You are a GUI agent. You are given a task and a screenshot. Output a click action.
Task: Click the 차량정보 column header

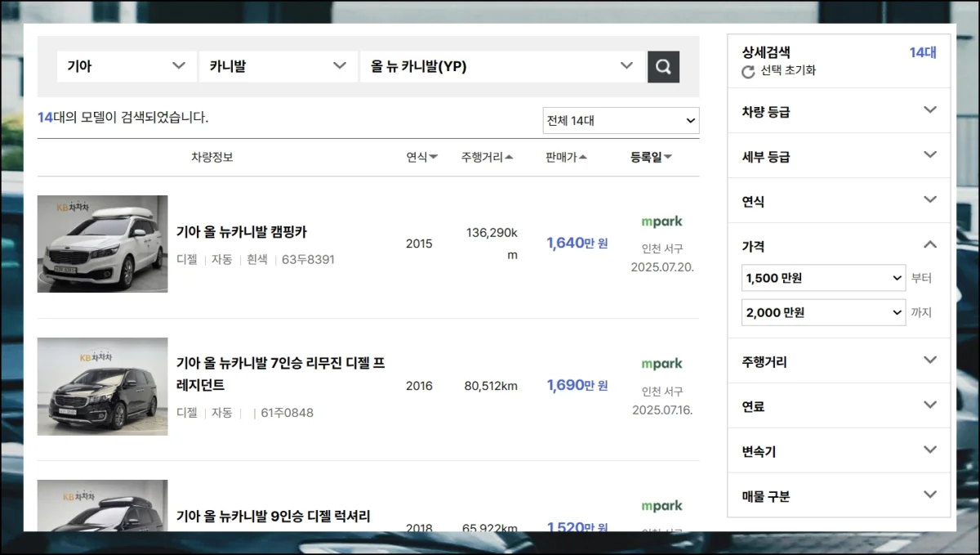pyautogui.click(x=212, y=157)
